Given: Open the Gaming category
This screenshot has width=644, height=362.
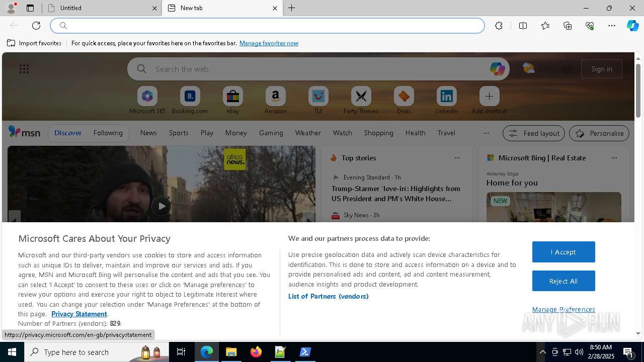Looking at the screenshot, I should coord(271,133).
